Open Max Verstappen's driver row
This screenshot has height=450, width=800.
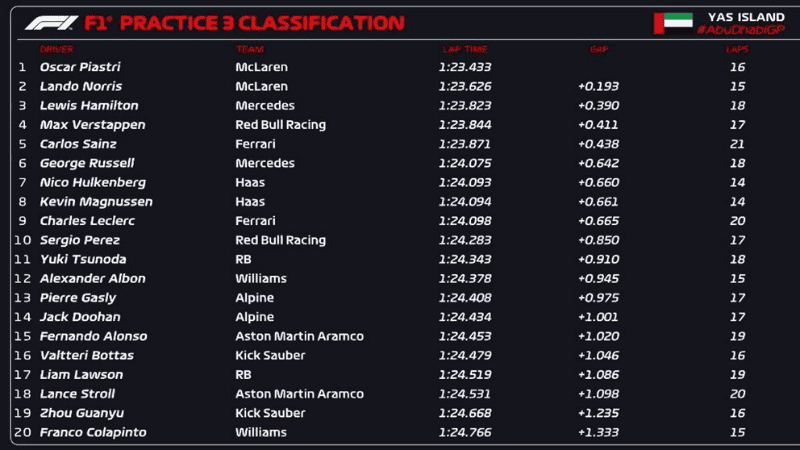tap(92, 125)
